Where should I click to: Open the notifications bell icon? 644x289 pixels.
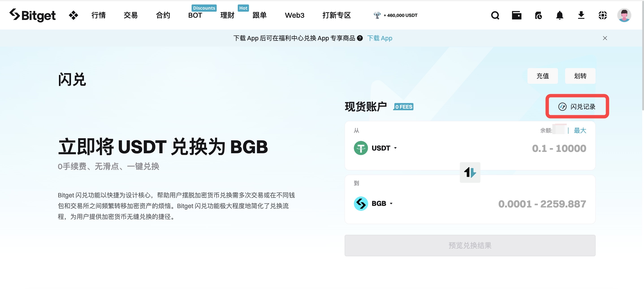point(560,15)
